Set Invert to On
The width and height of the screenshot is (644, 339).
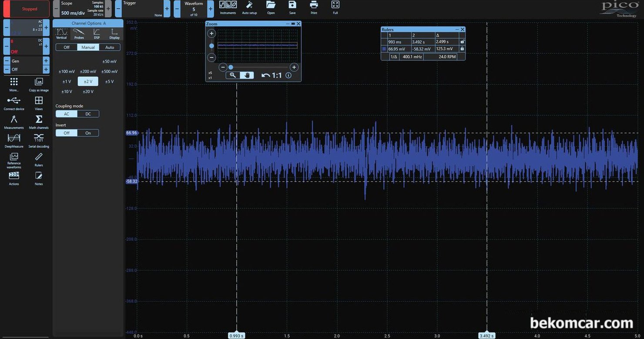tap(88, 133)
